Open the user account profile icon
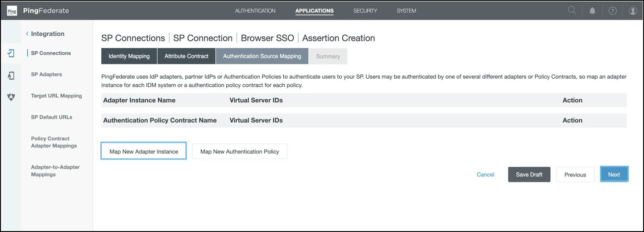This screenshot has height=232, width=644. pyautogui.click(x=632, y=11)
